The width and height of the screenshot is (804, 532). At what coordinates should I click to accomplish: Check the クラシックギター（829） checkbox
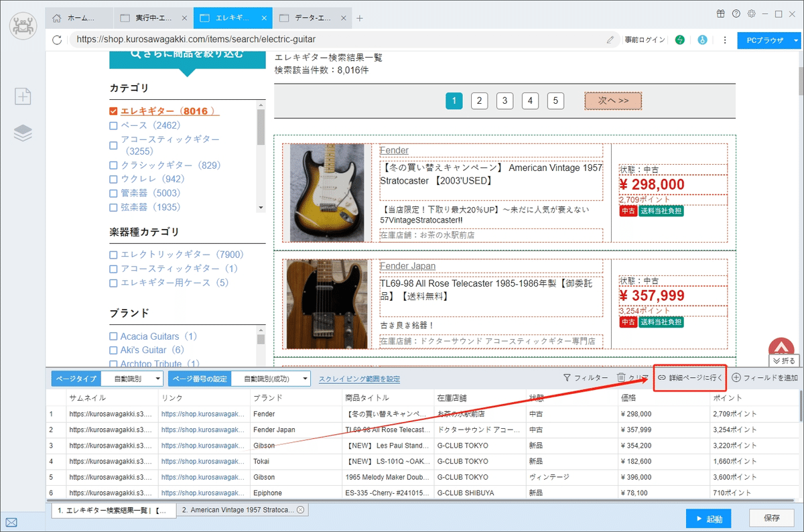pyautogui.click(x=113, y=165)
